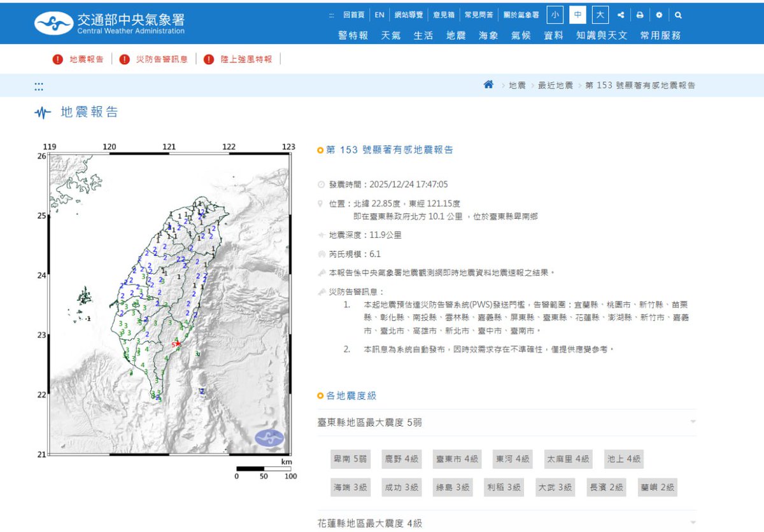
Task: Open the 地震 menu
Action: click(456, 36)
